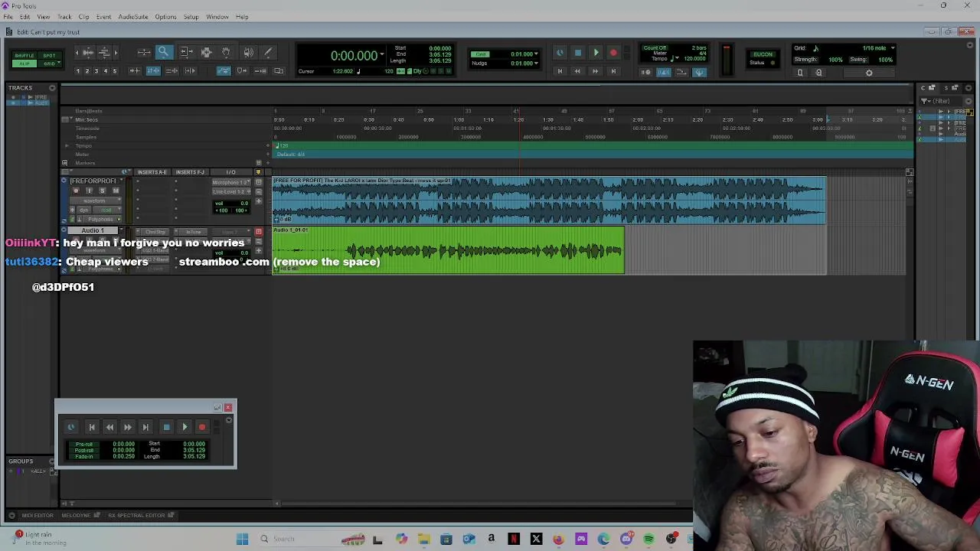Click Rewind in floating Transport window
Image resolution: width=980 pixels, height=551 pixels.
pyautogui.click(x=109, y=427)
